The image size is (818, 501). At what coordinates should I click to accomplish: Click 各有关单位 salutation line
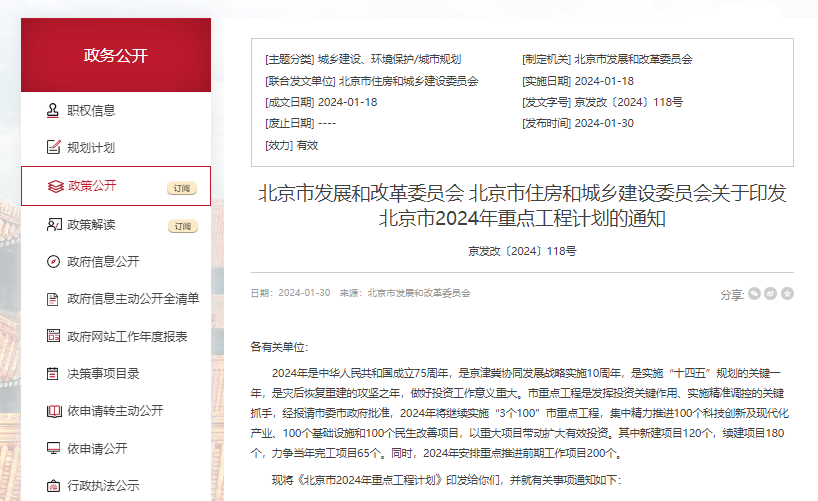[x=279, y=347]
